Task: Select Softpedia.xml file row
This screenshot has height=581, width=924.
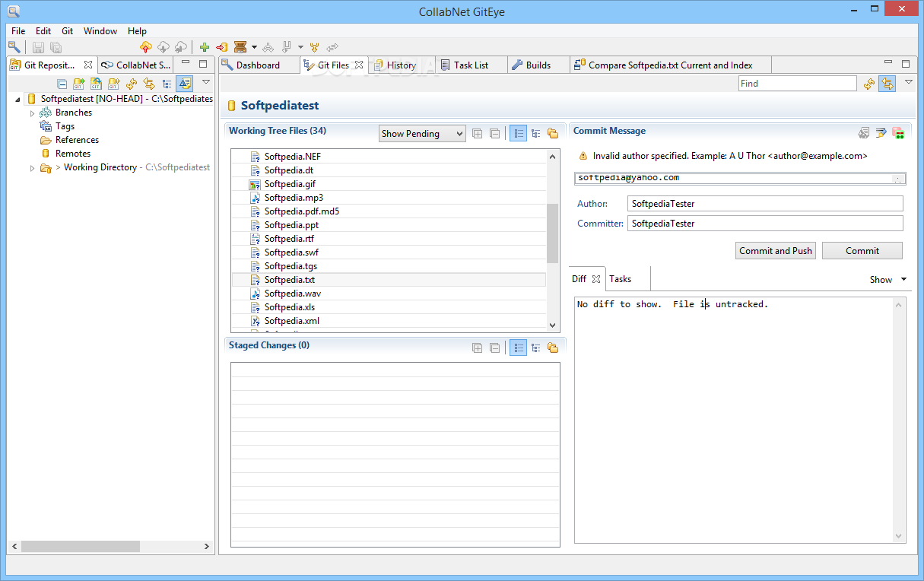Action: coord(389,321)
